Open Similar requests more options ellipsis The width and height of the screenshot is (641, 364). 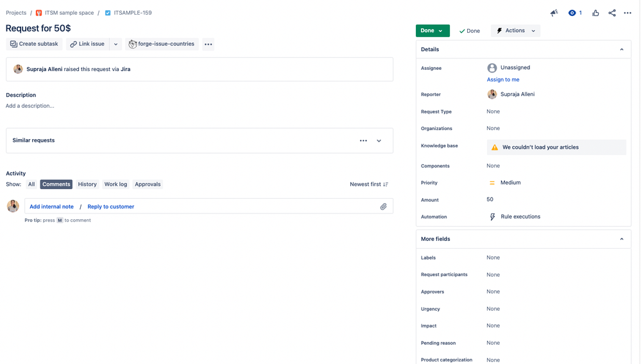pyautogui.click(x=363, y=141)
